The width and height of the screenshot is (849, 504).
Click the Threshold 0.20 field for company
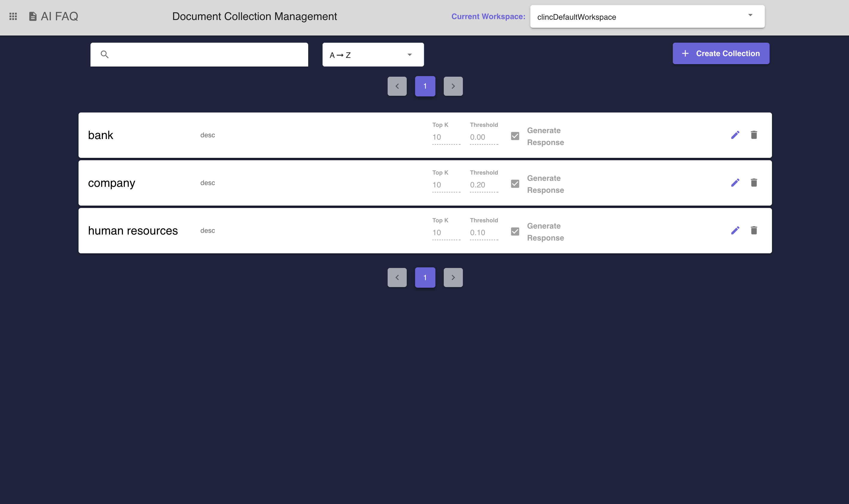484,185
